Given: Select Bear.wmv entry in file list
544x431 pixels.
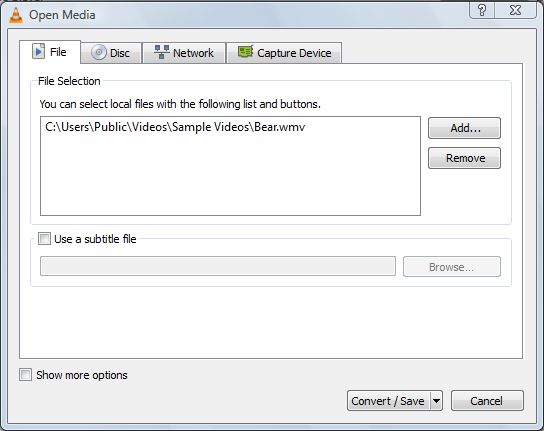Looking at the screenshot, I should coord(175,127).
